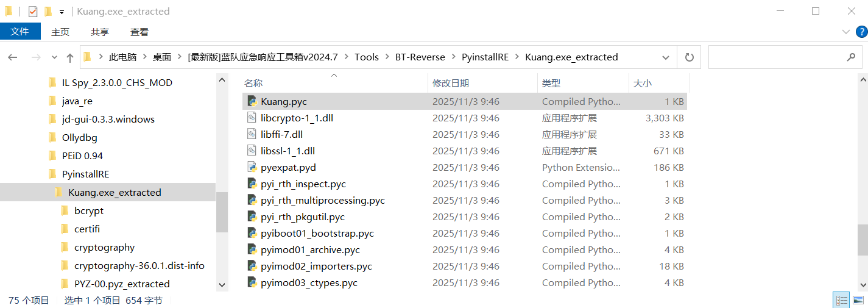Click navigation pane scroll down arrow
This screenshot has height=308, width=868.
coord(222,285)
